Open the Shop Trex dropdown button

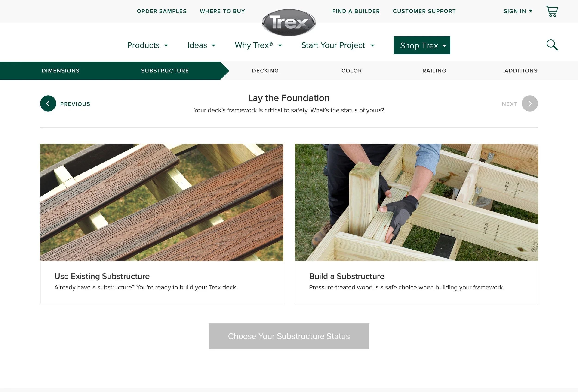pyautogui.click(x=422, y=45)
